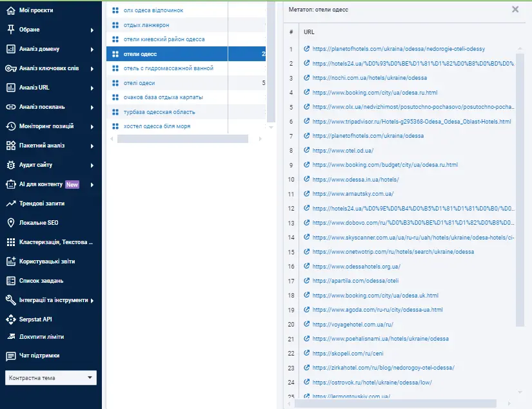Expand the Пакетний аналіз submenu arrow

click(x=92, y=146)
